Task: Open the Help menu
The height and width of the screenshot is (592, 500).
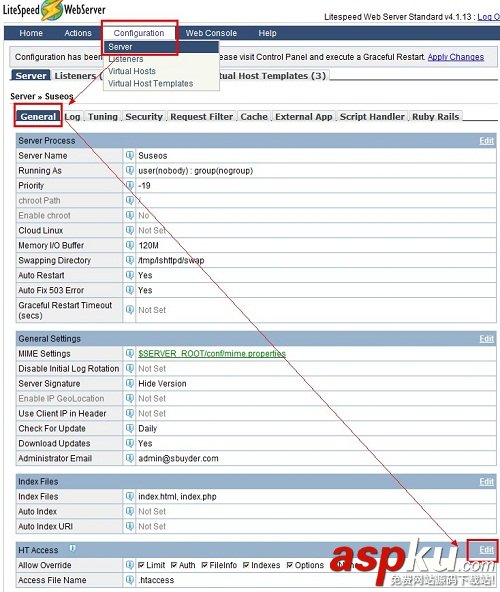Action: pyautogui.click(x=267, y=33)
